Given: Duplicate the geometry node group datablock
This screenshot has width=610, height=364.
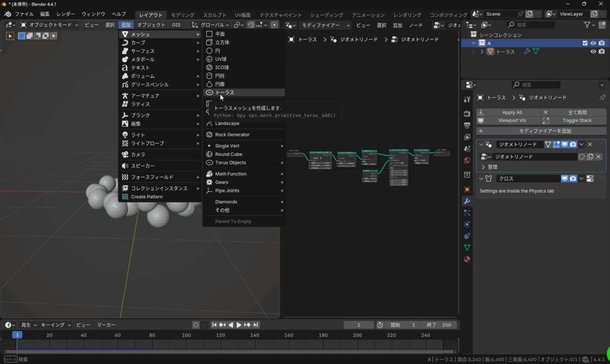Looking at the screenshot, I should pos(590,157).
